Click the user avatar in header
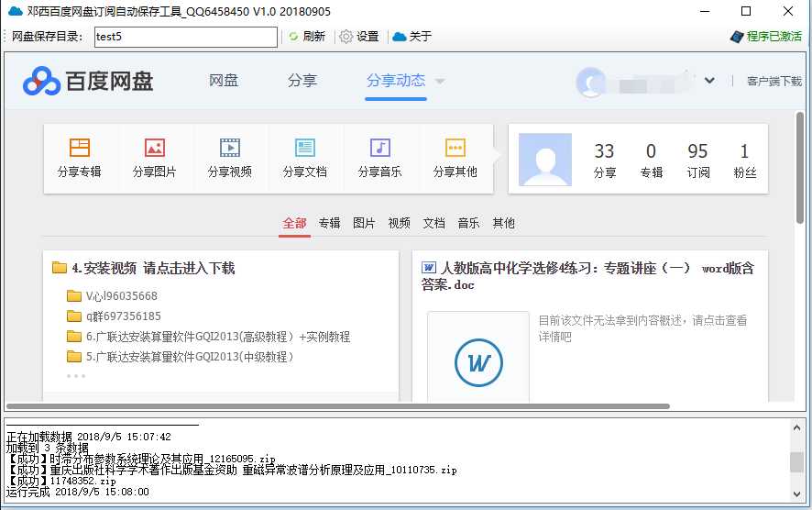The height and width of the screenshot is (510, 812). point(591,82)
